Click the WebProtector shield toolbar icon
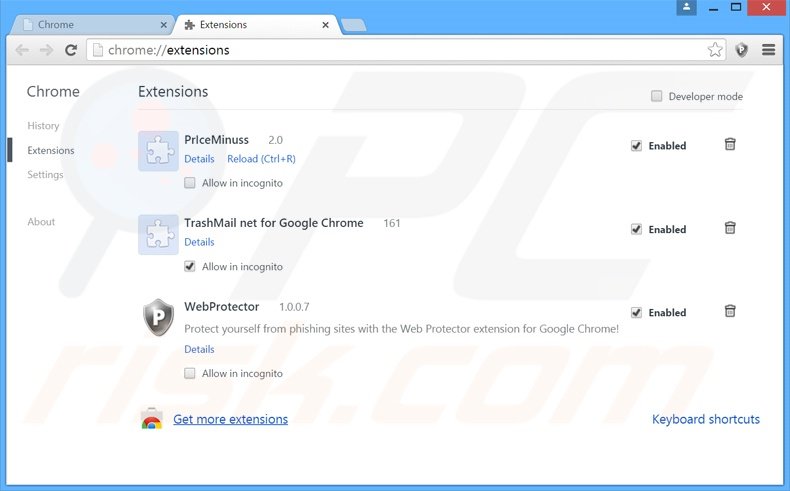The width and height of the screenshot is (790, 491). [x=741, y=50]
